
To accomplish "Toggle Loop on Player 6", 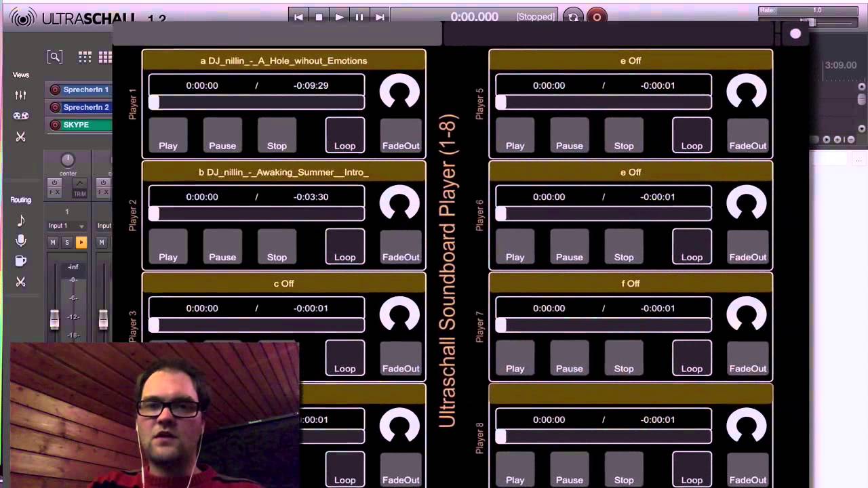I will [692, 246].
